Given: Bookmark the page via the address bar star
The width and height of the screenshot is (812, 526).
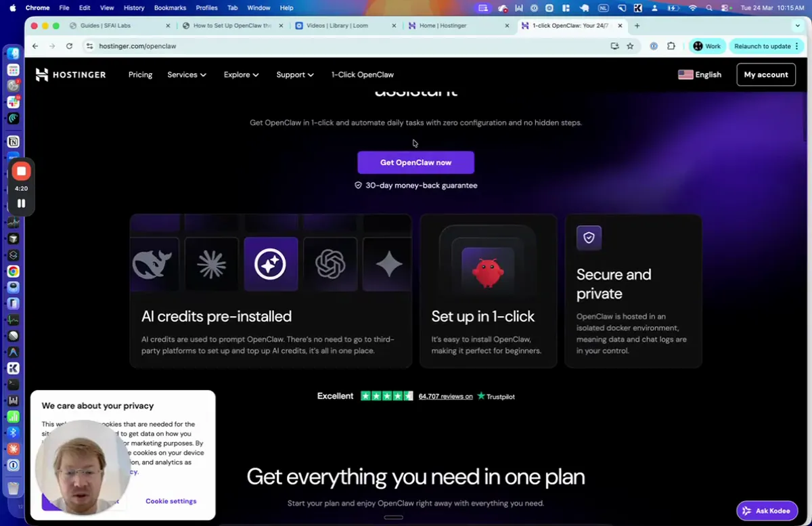Looking at the screenshot, I should tap(630, 46).
